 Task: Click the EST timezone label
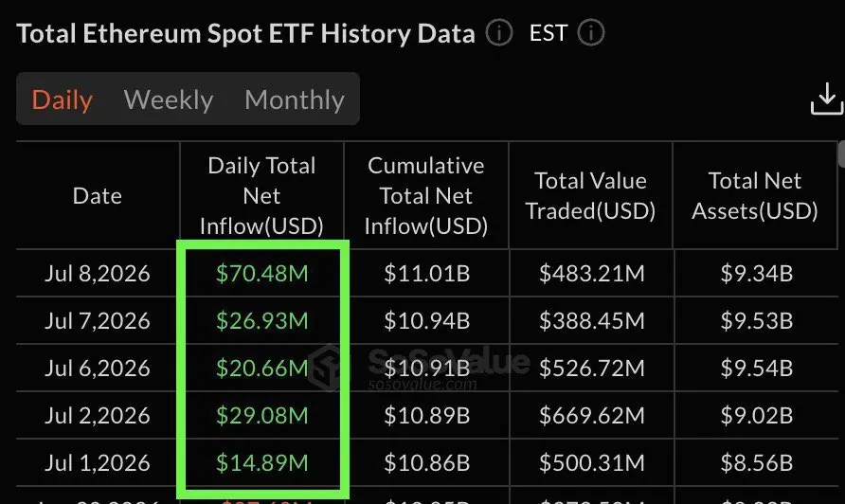(548, 33)
